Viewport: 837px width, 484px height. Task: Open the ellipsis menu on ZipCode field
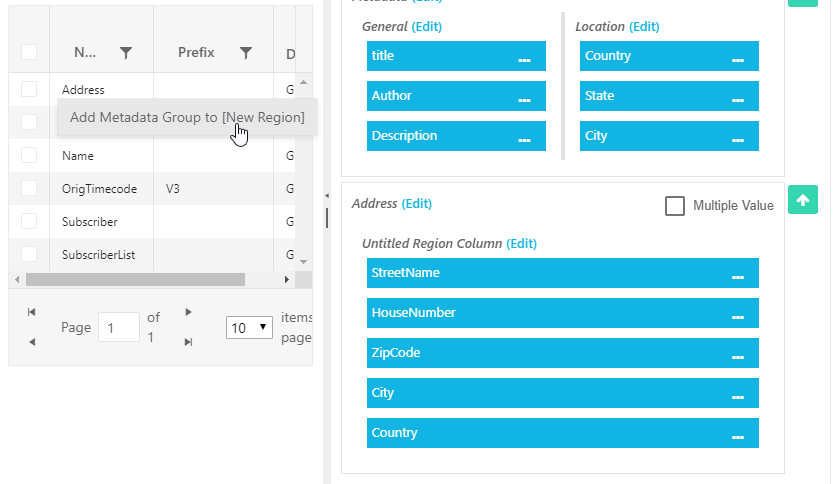(738, 354)
